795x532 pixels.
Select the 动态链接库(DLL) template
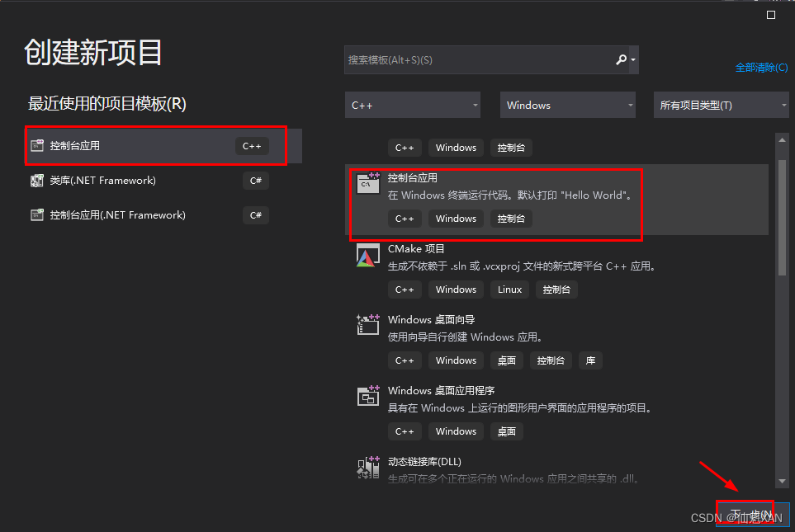(556, 468)
